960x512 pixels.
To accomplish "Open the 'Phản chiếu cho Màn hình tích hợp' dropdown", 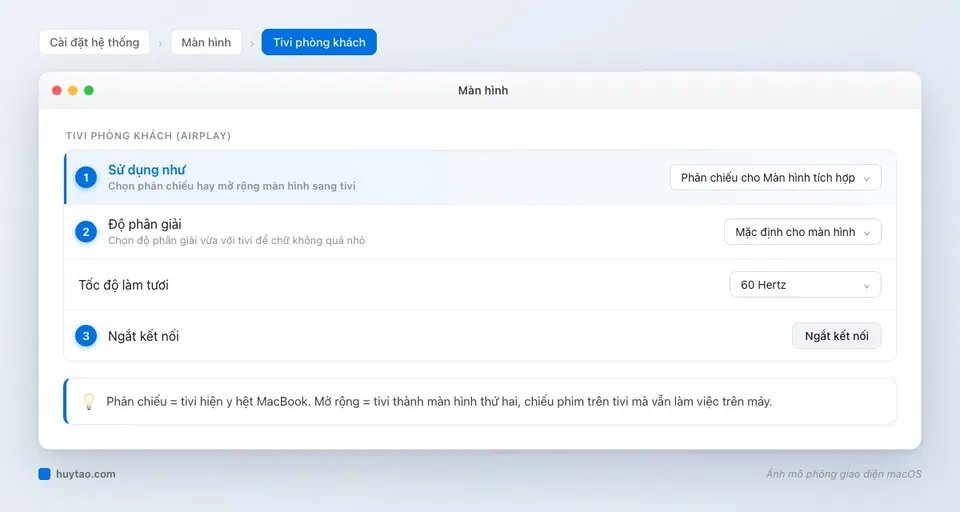I will (x=775, y=178).
